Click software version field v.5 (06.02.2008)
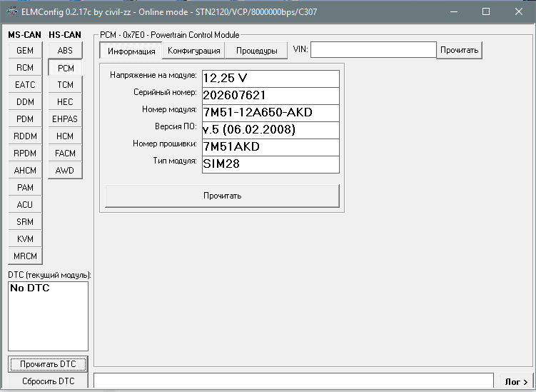The image size is (536, 392). pos(270,130)
